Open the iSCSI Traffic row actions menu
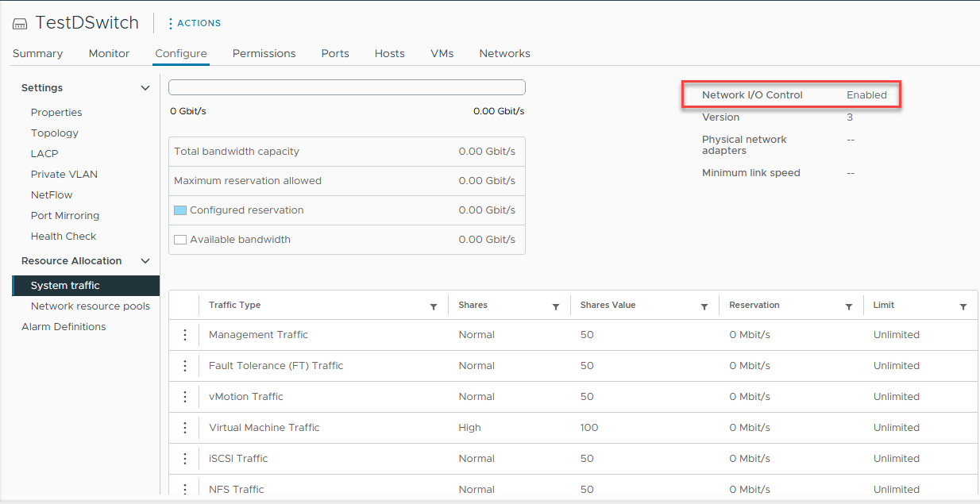This screenshot has height=504, width=980. tap(185, 459)
